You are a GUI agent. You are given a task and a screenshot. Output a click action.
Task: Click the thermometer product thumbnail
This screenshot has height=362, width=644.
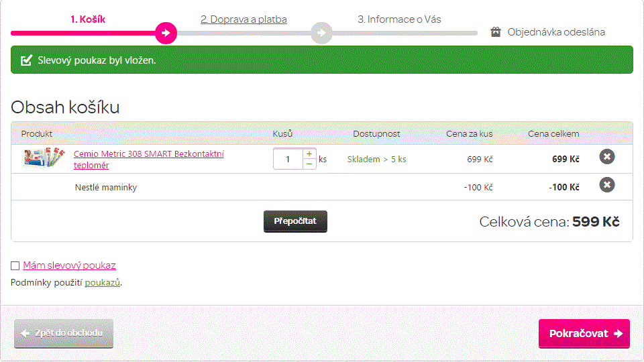[44, 158]
